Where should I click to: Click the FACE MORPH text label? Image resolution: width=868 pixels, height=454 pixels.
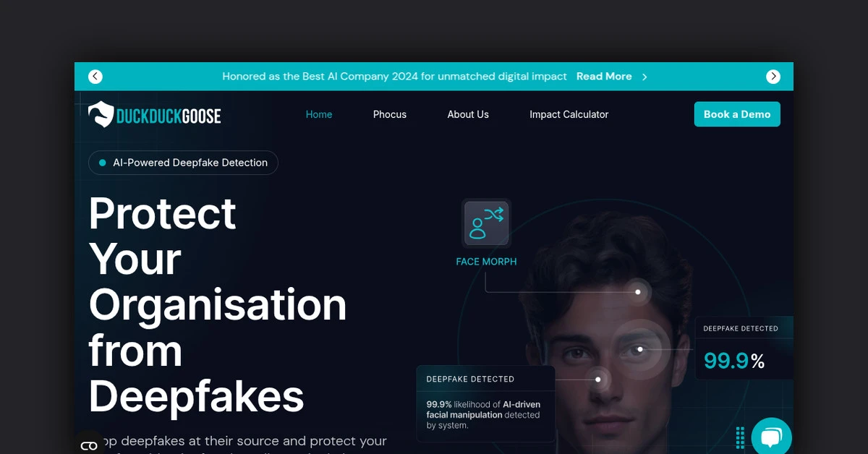[x=486, y=262]
